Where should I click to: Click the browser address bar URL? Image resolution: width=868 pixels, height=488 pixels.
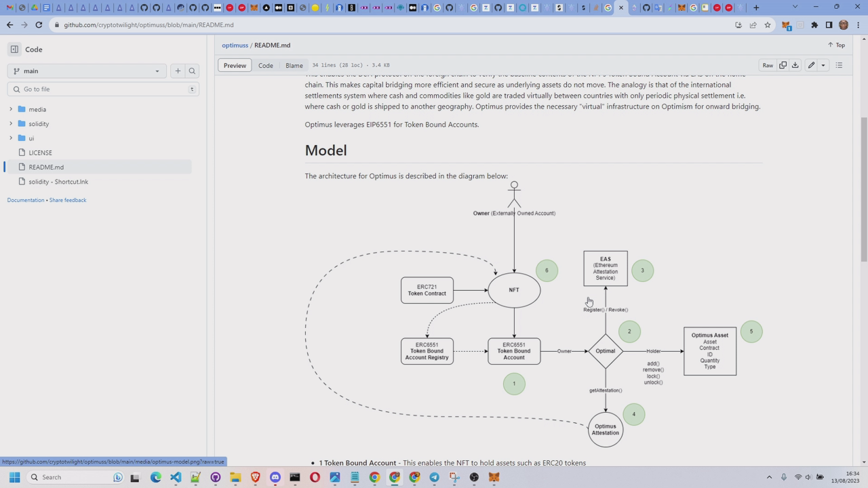pos(149,25)
